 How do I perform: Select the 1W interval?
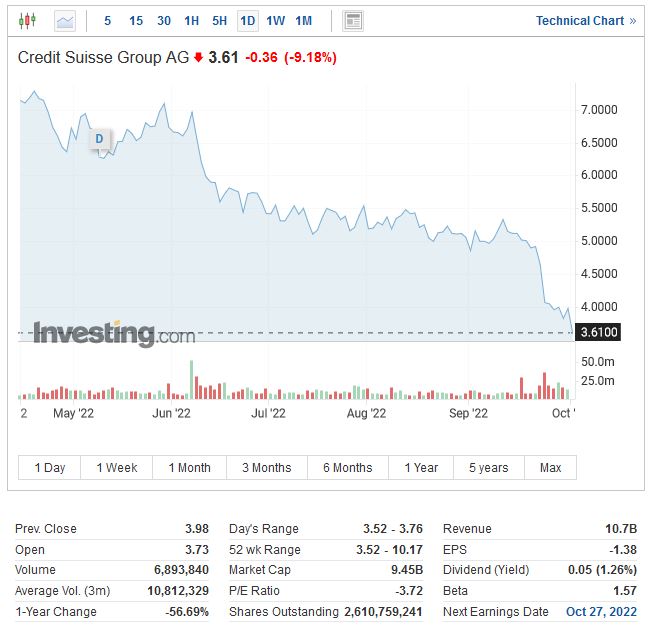pos(276,20)
